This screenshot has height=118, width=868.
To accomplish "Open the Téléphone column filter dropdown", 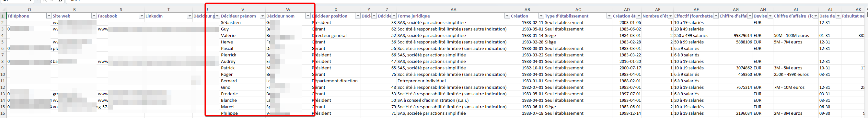I will click(x=49, y=16).
